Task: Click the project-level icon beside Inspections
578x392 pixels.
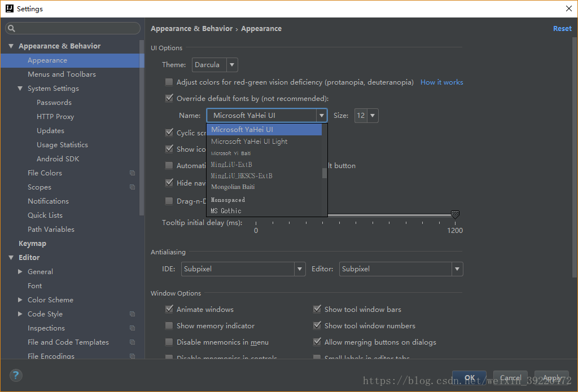Action: (x=132, y=328)
